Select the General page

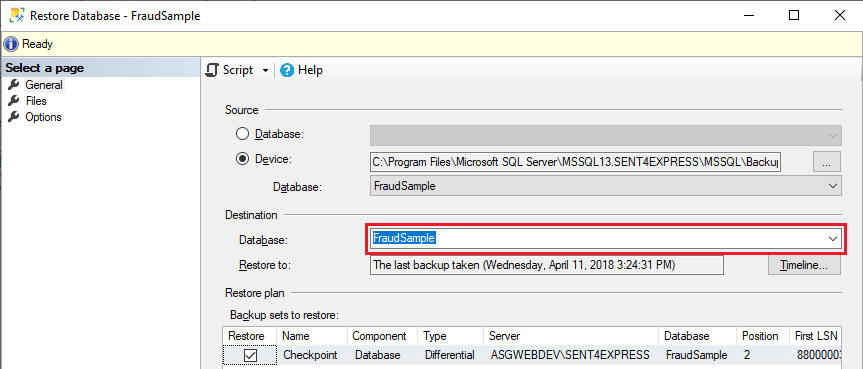[44, 85]
